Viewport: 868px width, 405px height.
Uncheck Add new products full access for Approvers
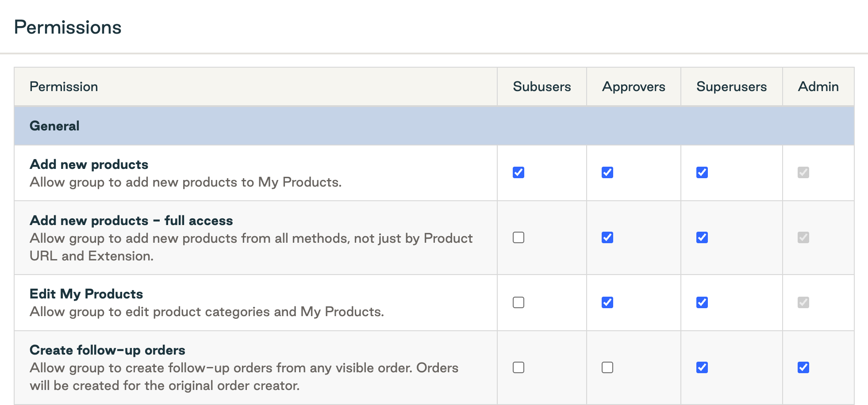[x=607, y=237]
